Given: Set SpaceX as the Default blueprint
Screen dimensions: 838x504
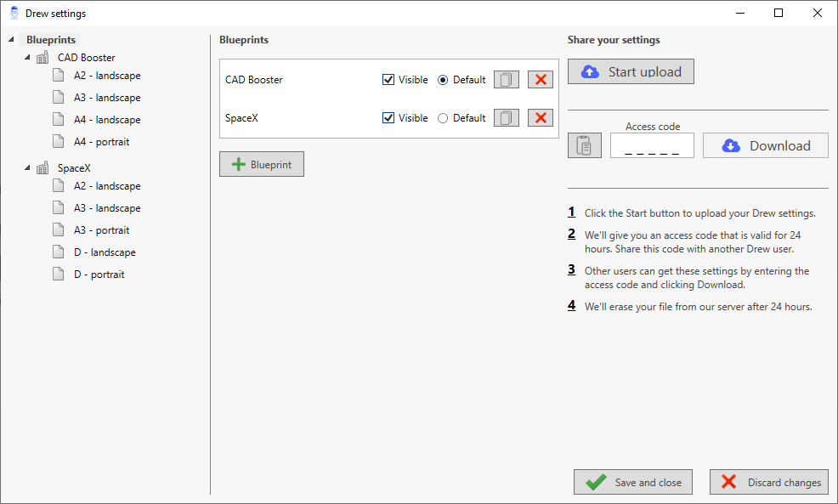Looking at the screenshot, I should [x=443, y=118].
